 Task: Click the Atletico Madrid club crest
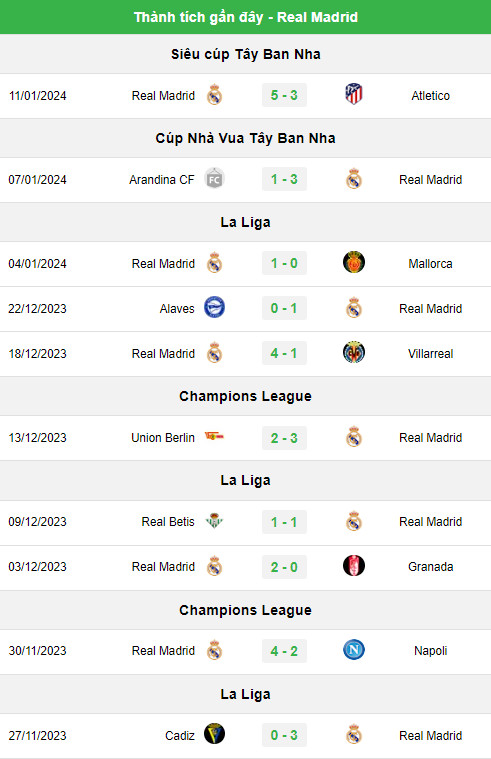point(354,94)
